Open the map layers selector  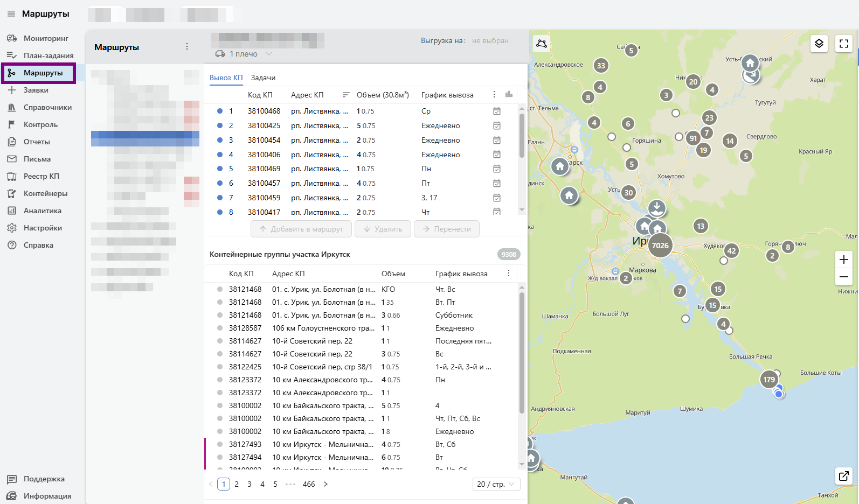[819, 44]
